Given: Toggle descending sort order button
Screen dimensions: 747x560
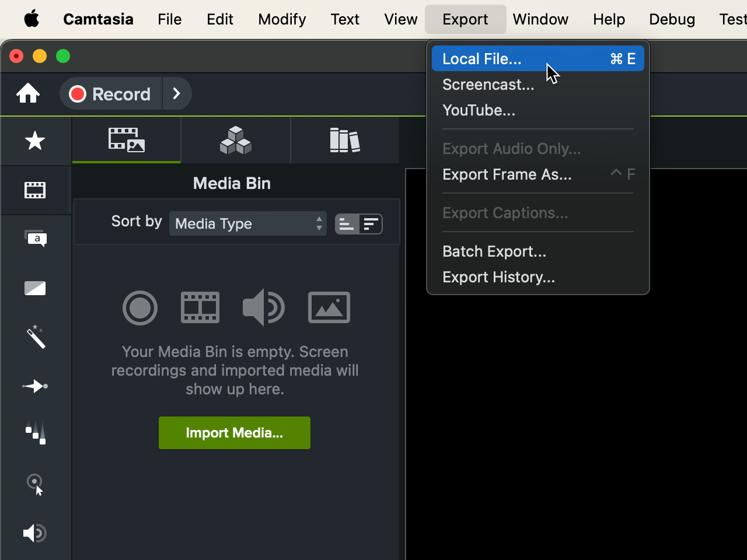Looking at the screenshot, I should [x=371, y=224].
